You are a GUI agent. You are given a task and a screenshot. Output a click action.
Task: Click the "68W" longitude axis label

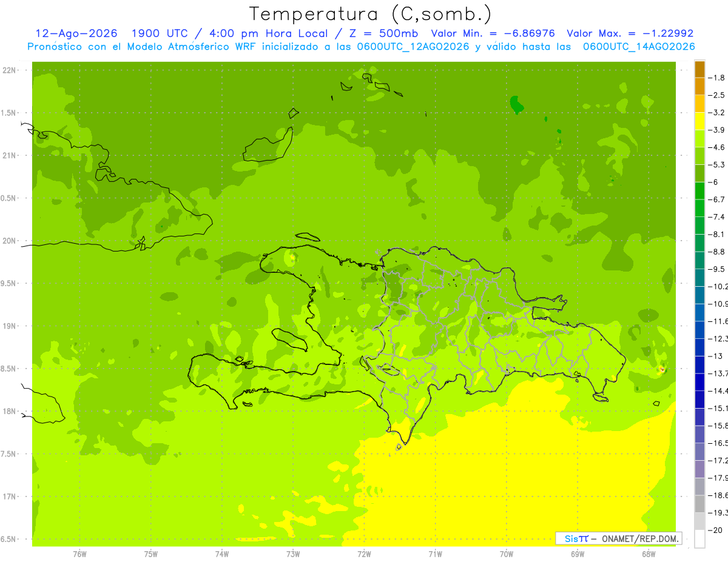coord(648,554)
